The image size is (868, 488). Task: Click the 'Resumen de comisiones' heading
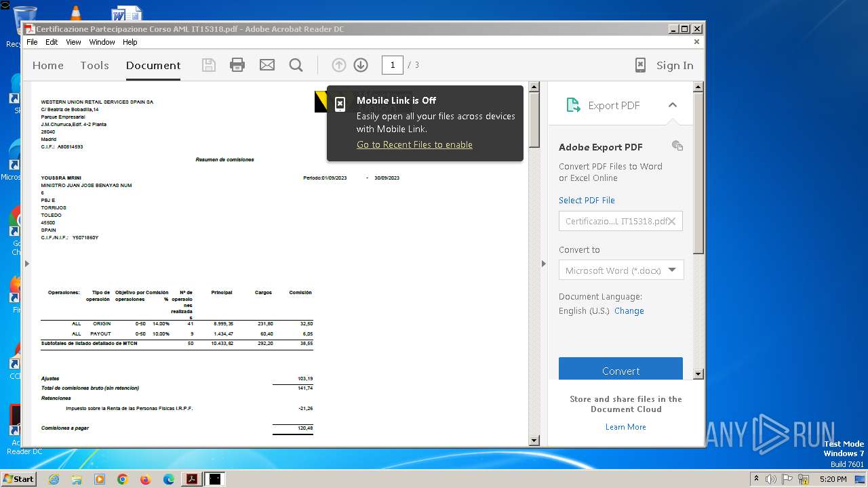click(224, 160)
